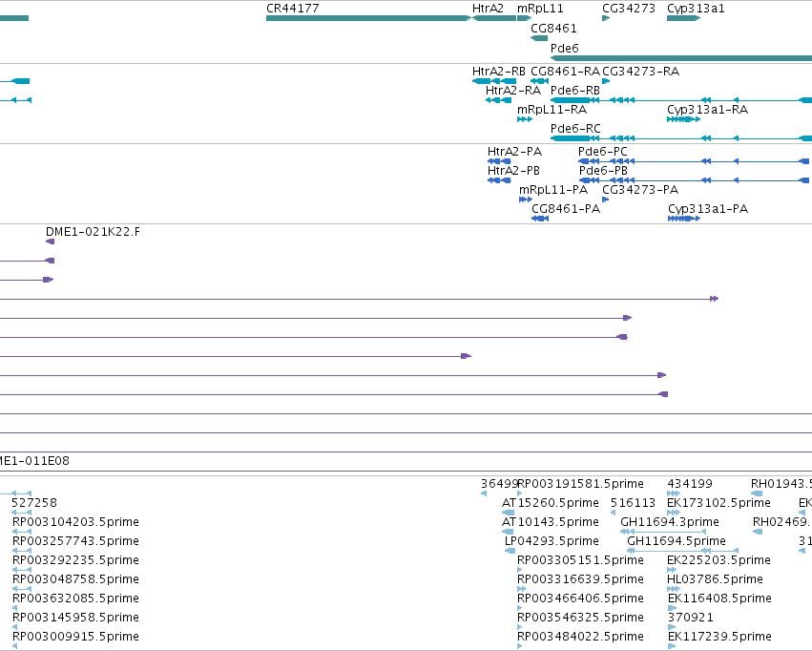This screenshot has width=812, height=651.
Task: Select the Pde6 gene span
Action: pyautogui.click(x=681, y=58)
